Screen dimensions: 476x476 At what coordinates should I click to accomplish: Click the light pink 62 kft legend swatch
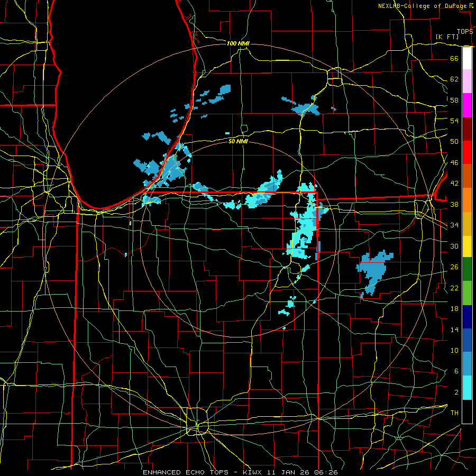pyautogui.click(x=467, y=81)
